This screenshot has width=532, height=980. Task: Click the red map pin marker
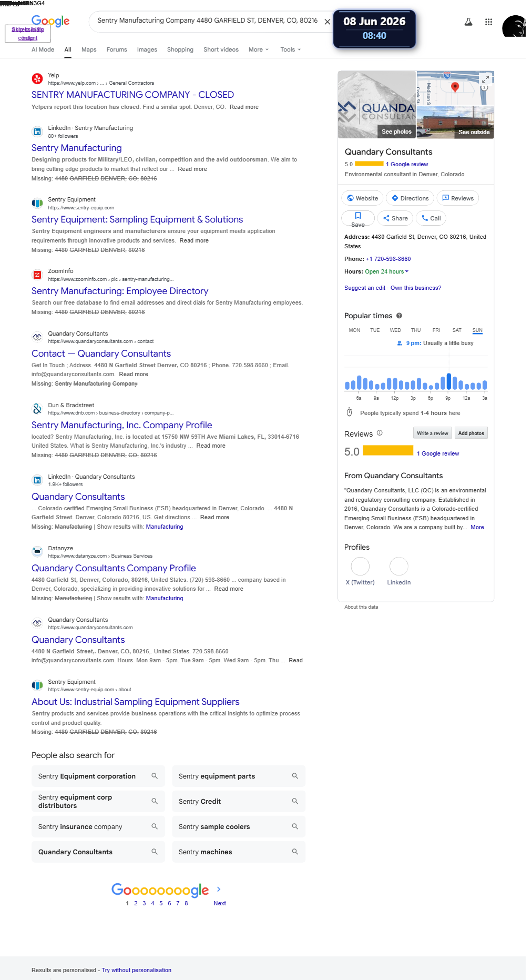455,87
